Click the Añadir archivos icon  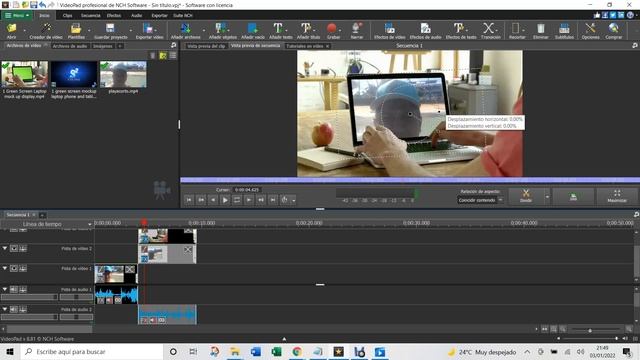click(x=185, y=28)
